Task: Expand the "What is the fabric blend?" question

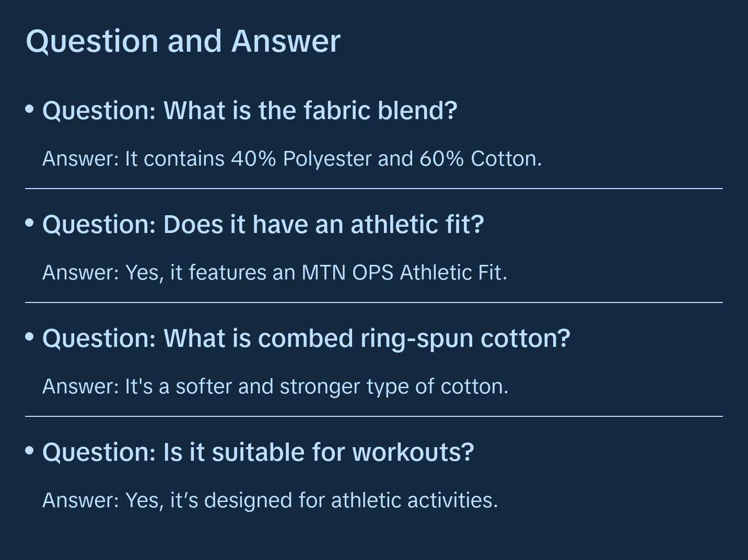Action: click(250, 111)
